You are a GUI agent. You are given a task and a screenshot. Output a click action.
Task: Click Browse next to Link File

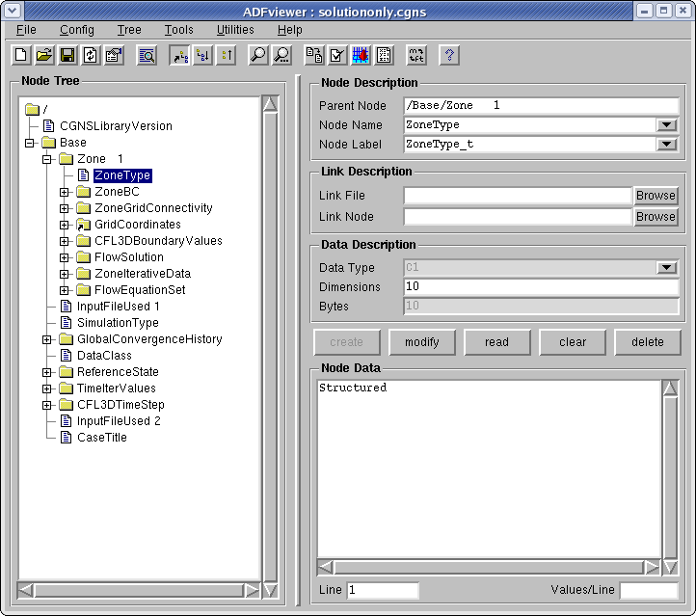tap(656, 196)
